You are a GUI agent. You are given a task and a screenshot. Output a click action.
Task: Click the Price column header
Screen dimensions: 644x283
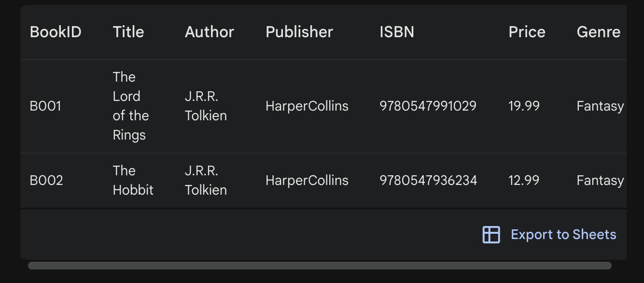pos(527,32)
